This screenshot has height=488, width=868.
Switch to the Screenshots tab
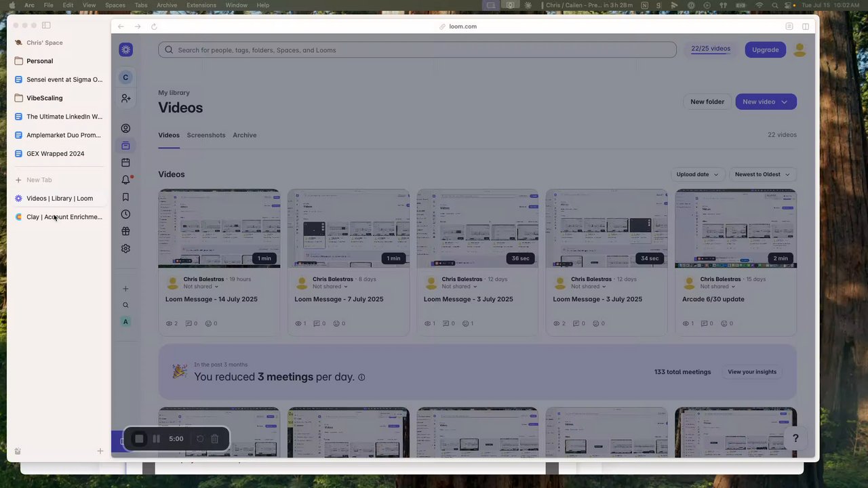click(206, 135)
